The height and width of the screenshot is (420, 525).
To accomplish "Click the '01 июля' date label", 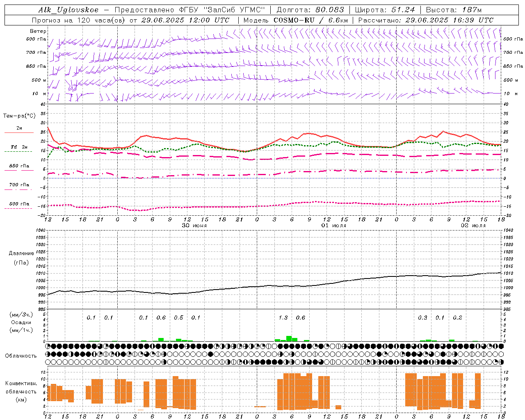I will click(x=334, y=226).
